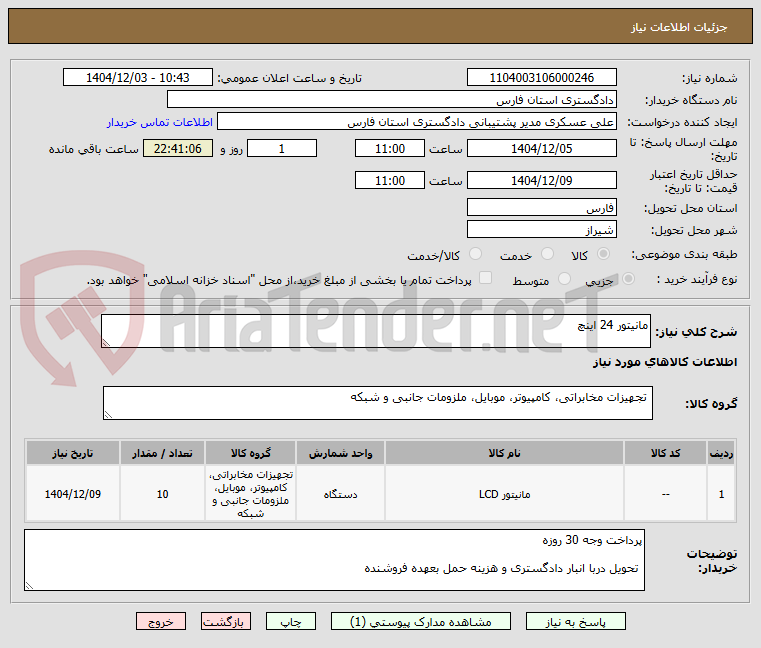Click the گروه کالا column header

coord(250,453)
